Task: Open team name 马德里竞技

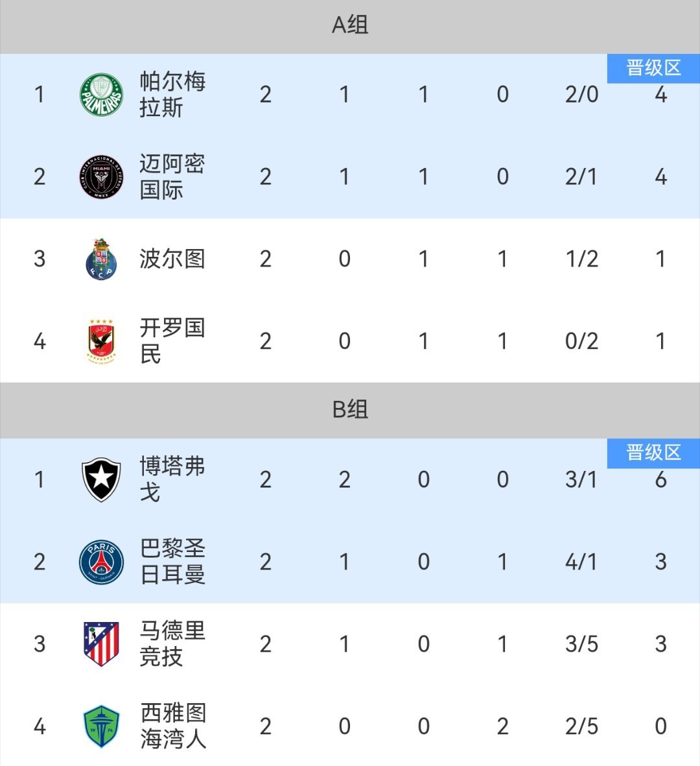Action: (172, 644)
